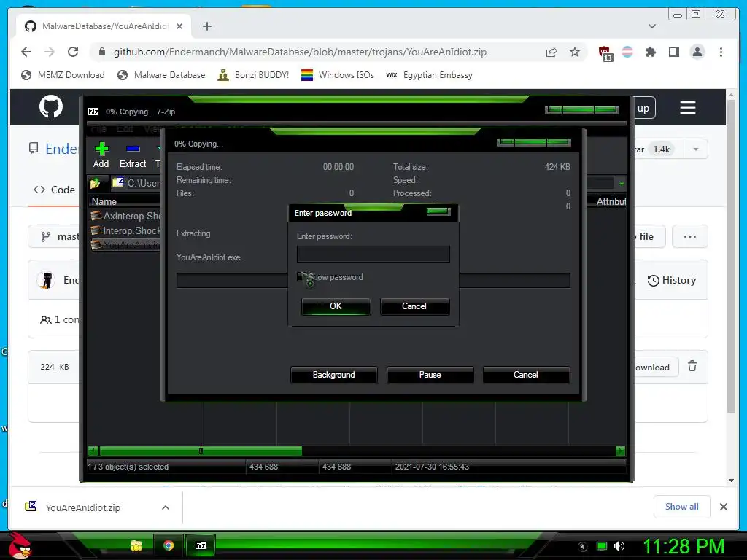Go up one folder in 7-Zip
Image resolution: width=747 pixels, height=560 pixels.
click(96, 183)
